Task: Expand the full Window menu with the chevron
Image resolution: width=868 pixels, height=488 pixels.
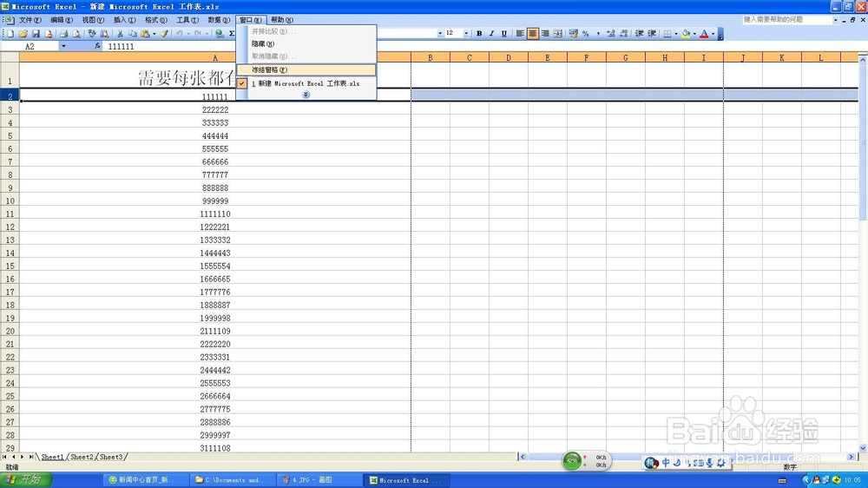Action: 306,95
